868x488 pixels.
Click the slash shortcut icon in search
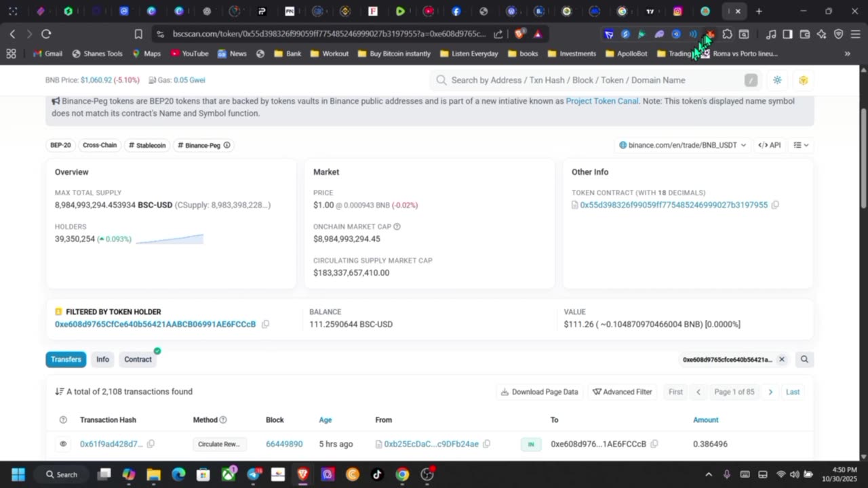point(751,80)
